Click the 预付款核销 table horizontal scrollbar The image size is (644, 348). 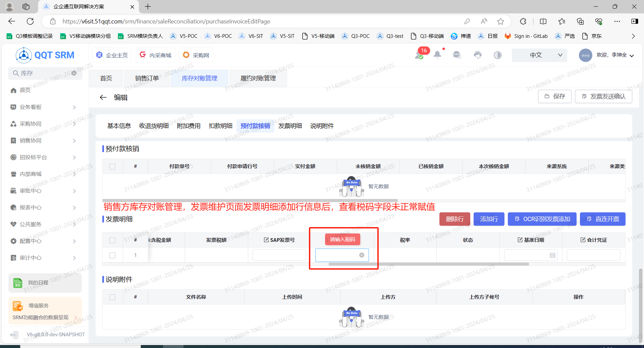250,200
